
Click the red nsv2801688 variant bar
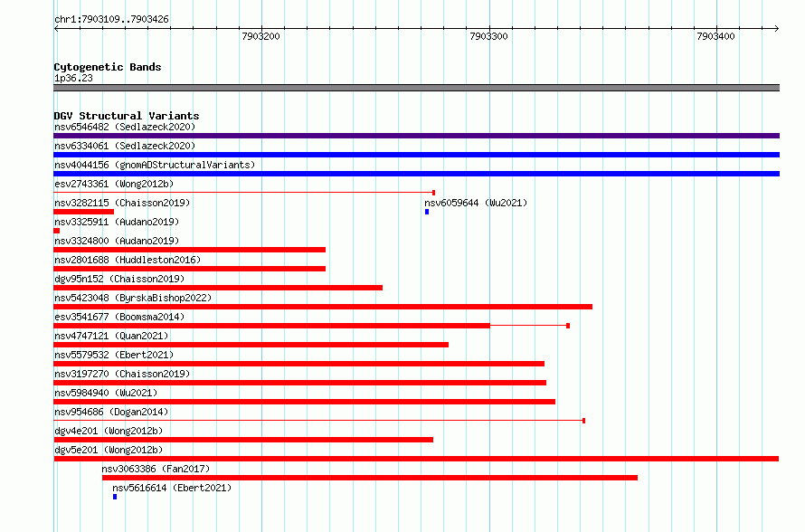click(189, 269)
